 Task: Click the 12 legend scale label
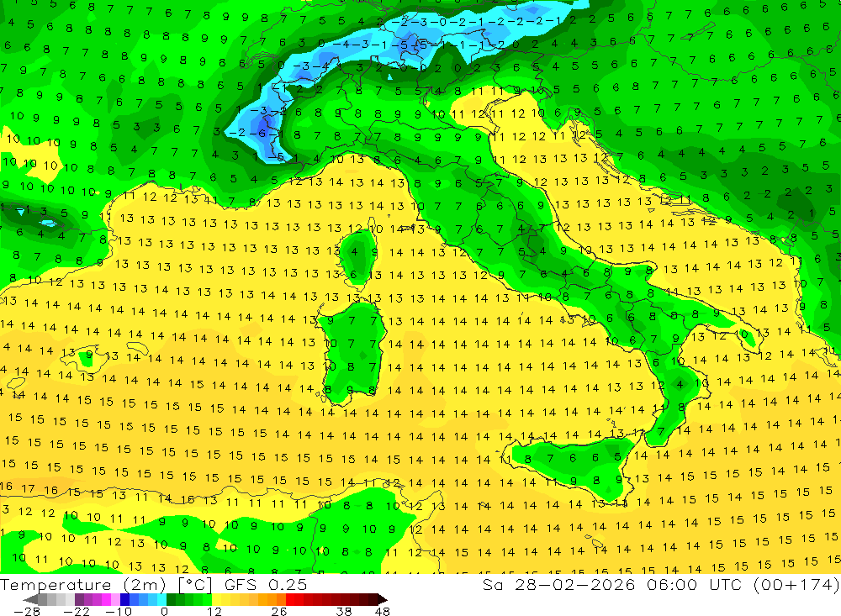tap(214, 611)
